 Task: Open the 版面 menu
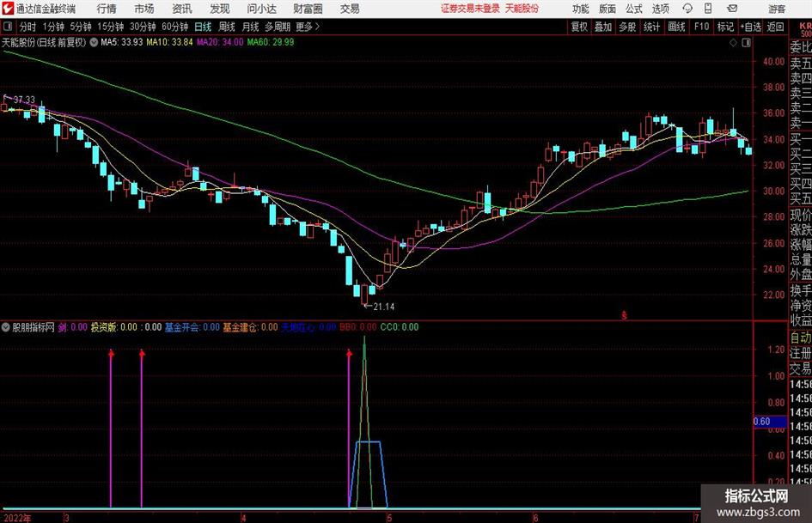click(x=607, y=9)
